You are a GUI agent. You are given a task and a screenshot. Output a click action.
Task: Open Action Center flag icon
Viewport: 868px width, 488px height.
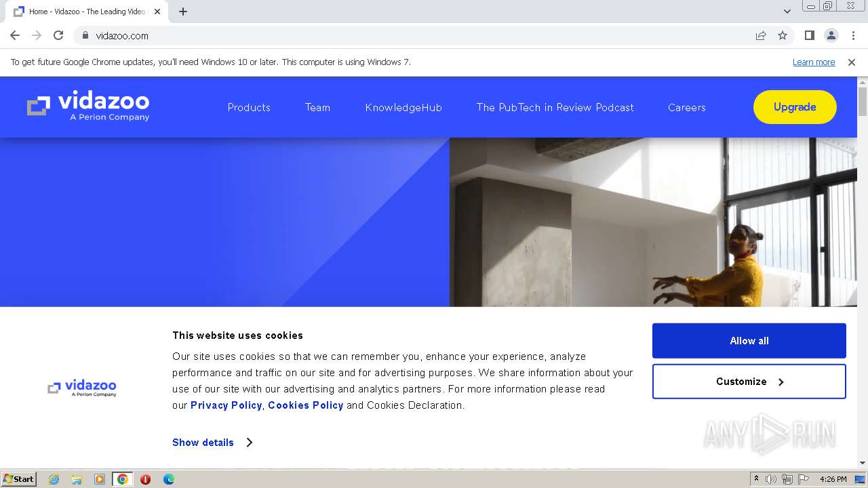pos(804,479)
